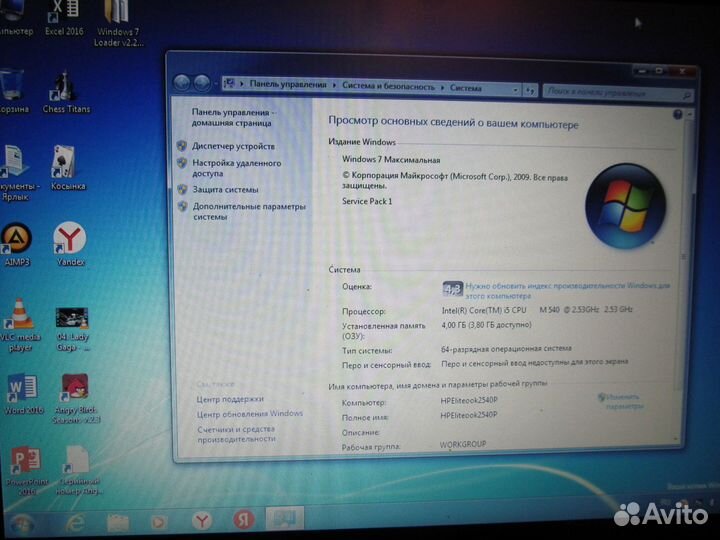Viewport: 720px width, 540px height.
Task: Open Windows 7 Loader folder icon
Action: (118, 23)
